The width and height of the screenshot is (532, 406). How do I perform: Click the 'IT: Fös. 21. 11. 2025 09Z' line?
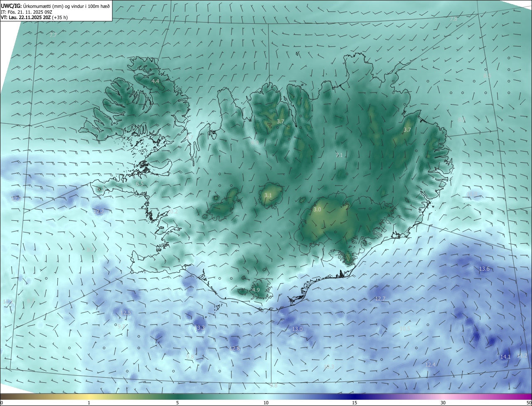tap(26, 12)
